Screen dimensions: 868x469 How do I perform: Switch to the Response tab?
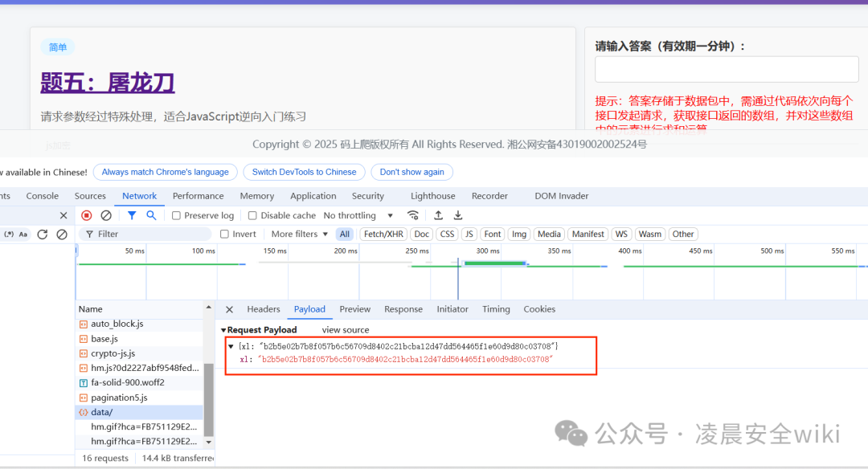tap(403, 309)
